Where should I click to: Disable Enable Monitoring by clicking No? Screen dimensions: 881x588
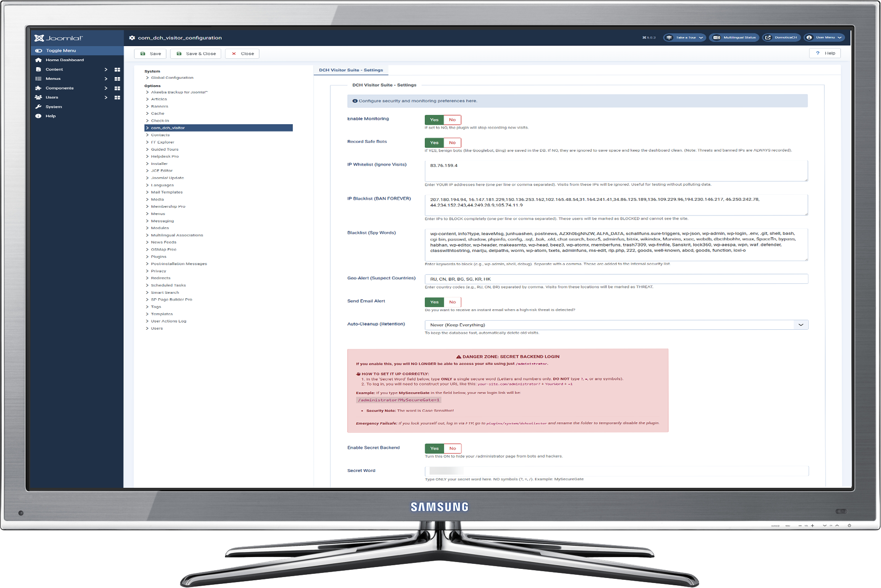click(x=452, y=119)
